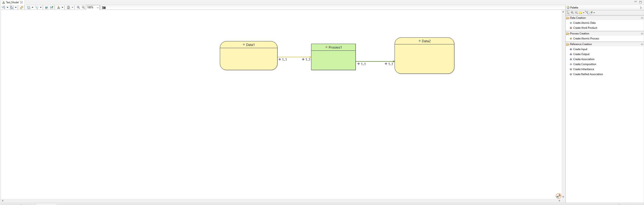
Task: Collapse the Palette with the triangle arrow
Action: tap(641, 8)
